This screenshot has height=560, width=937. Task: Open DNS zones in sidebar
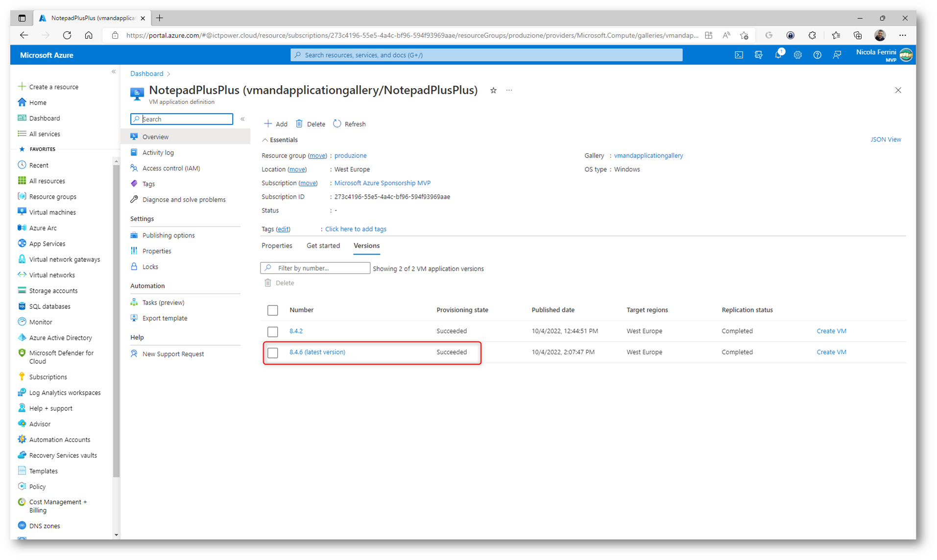click(44, 525)
